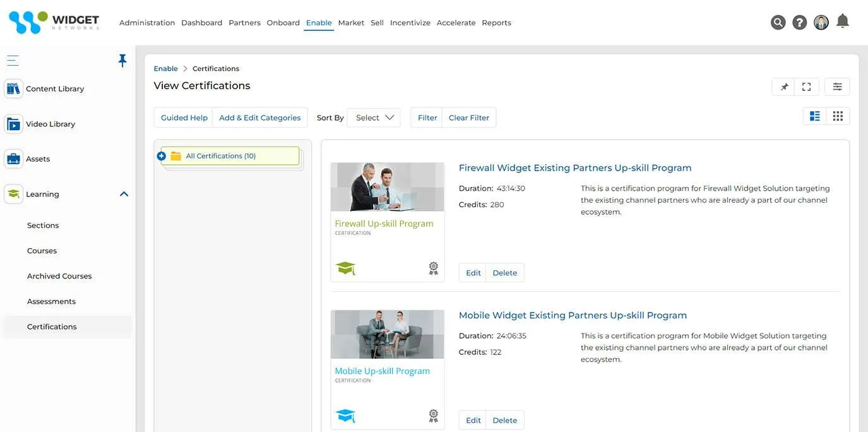Open Mobile Widget Existing Partners Up-skill Program

tap(572, 315)
